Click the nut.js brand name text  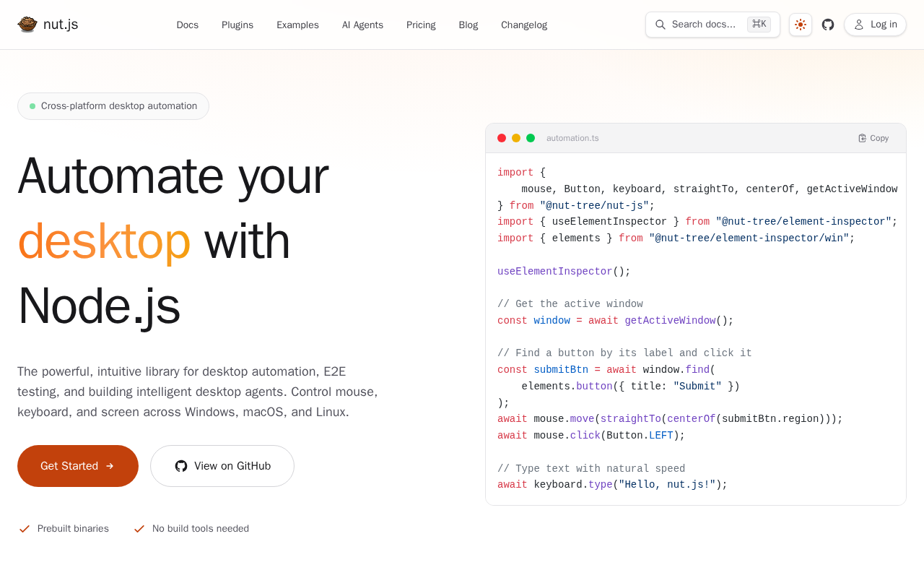point(61,25)
